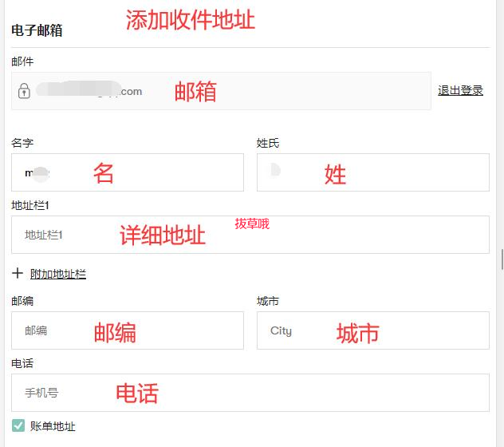
Task: Click the City input field
Action: pos(373,330)
